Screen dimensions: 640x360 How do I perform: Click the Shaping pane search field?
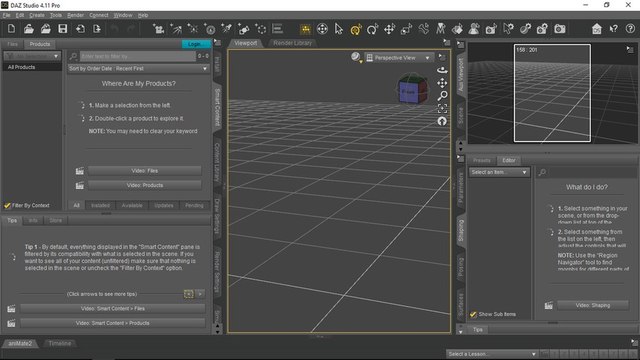pos(591,172)
